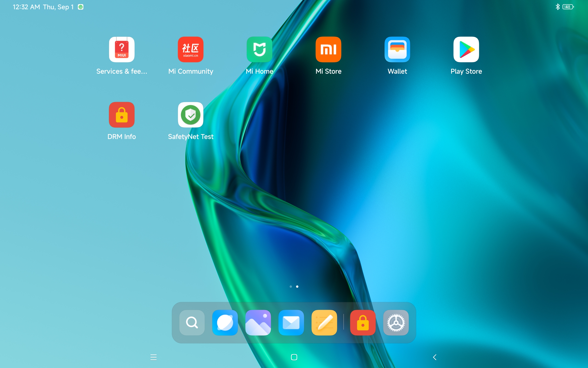Tap the search icon in the dock
Image resolution: width=588 pixels, height=368 pixels.
point(192,322)
